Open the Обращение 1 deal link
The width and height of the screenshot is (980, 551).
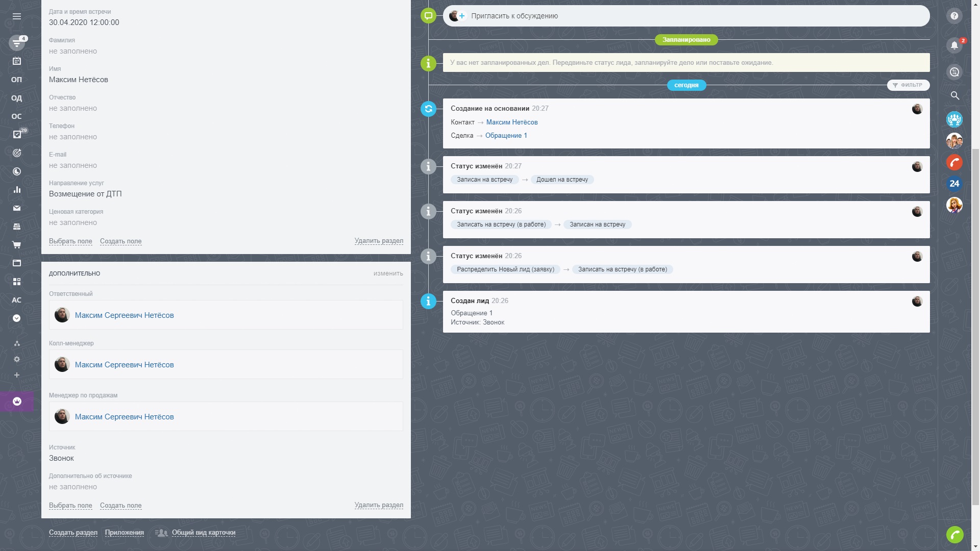pos(506,136)
